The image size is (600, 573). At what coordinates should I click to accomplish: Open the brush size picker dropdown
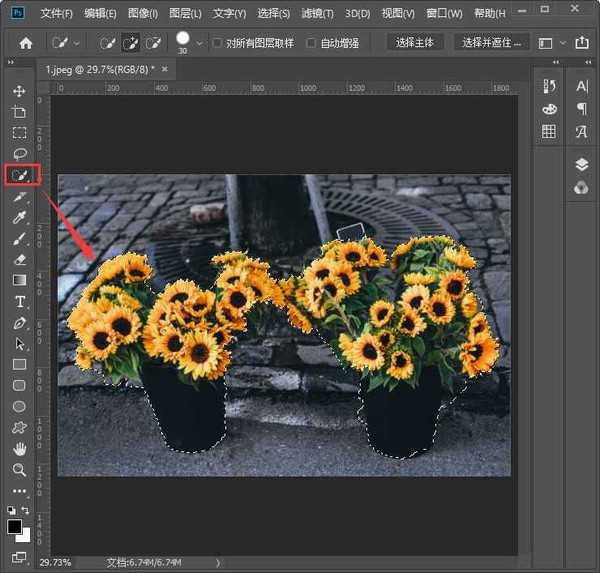tap(201, 44)
